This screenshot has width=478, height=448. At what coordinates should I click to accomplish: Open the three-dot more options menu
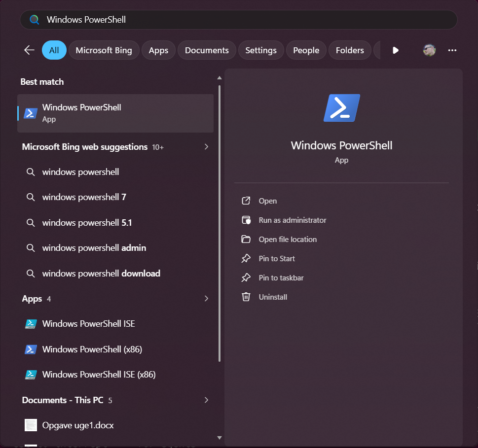(452, 50)
